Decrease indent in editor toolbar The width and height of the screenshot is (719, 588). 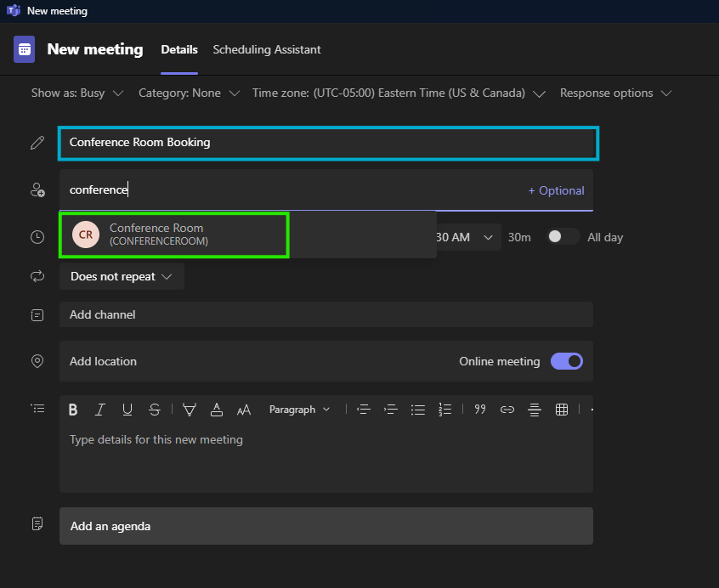[x=364, y=410]
